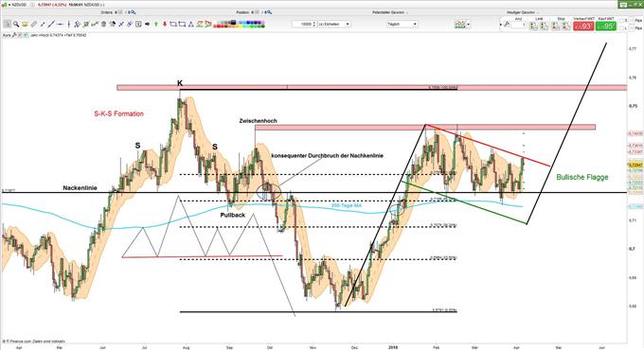Click 'konsequenter Durchbruch der Nackenlinie' text

[x=328, y=156]
